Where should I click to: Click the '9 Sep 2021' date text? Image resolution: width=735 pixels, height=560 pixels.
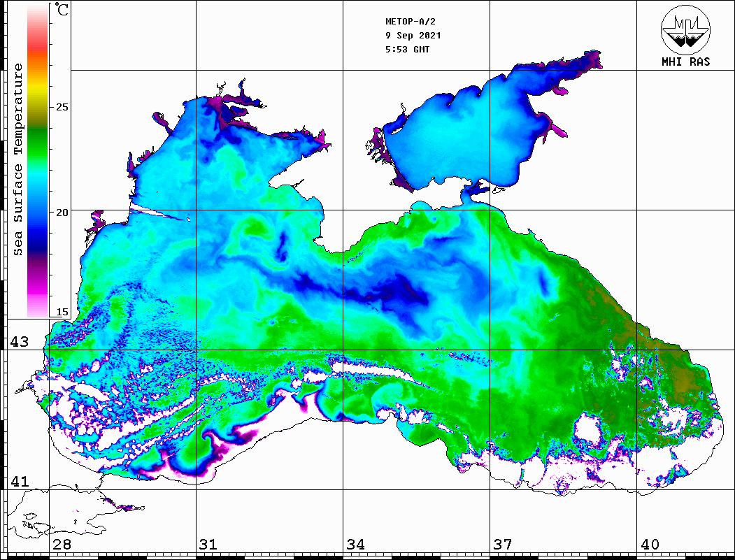(413, 36)
